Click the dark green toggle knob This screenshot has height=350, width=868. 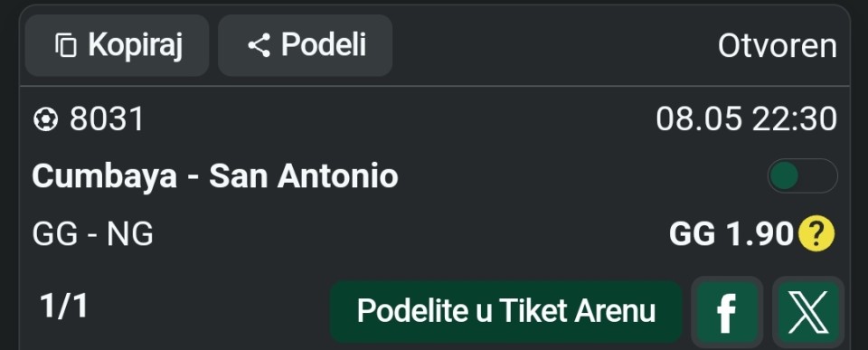pyautogui.click(x=784, y=176)
